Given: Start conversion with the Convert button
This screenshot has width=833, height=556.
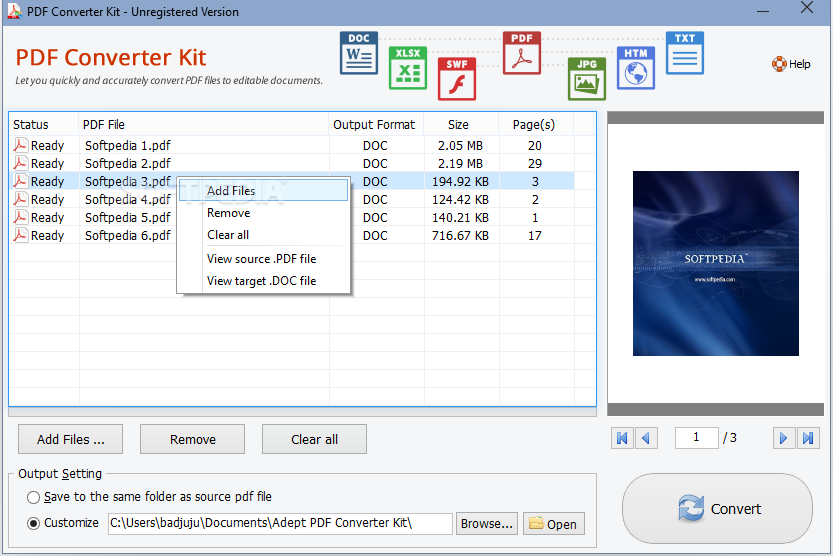Looking at the screenshot, I should tap(718, 509).
